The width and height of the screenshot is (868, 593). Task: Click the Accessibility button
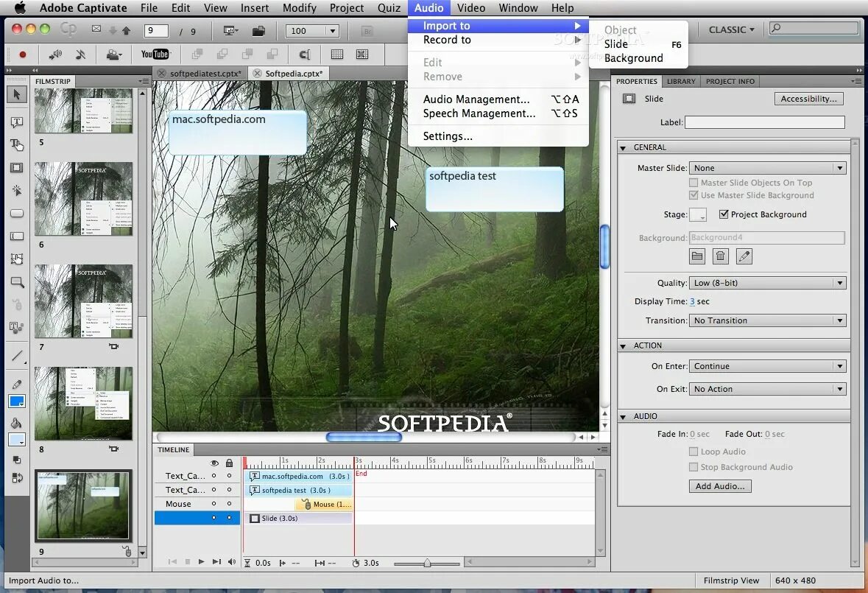808,99
